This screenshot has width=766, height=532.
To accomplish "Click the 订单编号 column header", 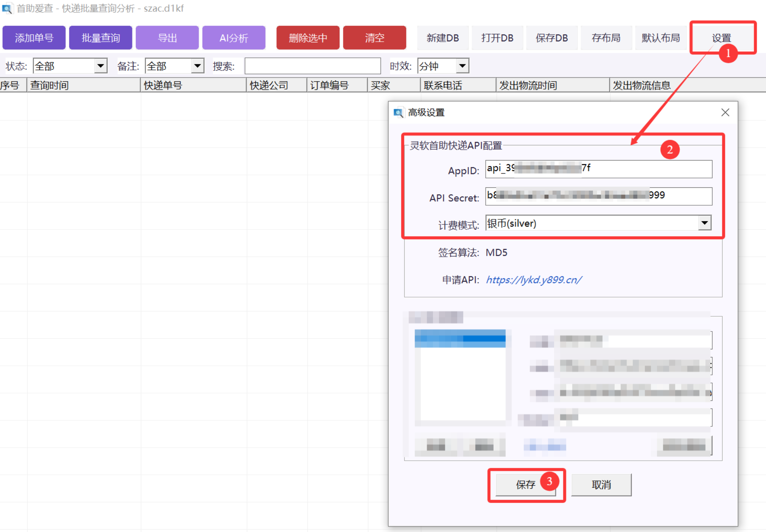I will pos(337,85).
